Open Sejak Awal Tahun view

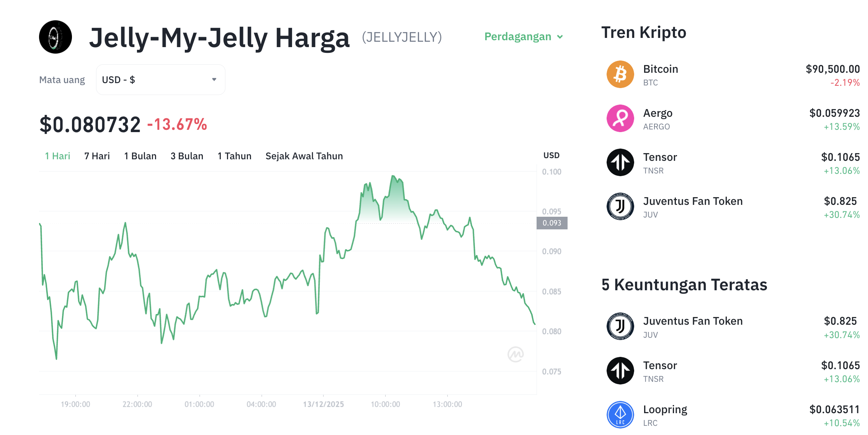[x=304, y=156]
